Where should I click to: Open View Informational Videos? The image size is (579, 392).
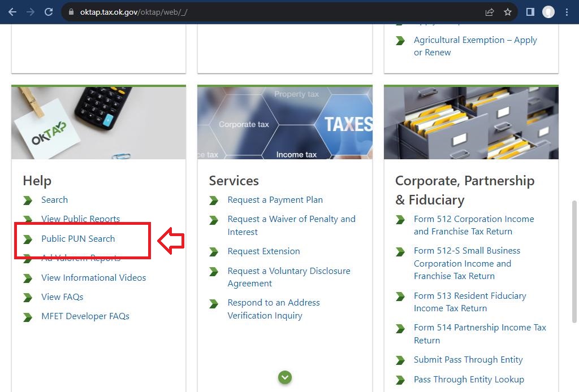pyautogui.click(x=94, y=278)
